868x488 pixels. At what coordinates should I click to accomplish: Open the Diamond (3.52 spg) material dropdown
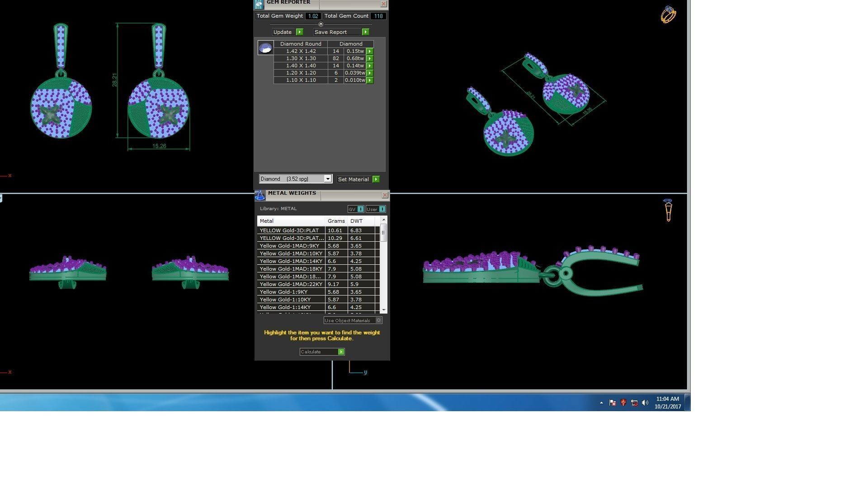pos(328,179)
